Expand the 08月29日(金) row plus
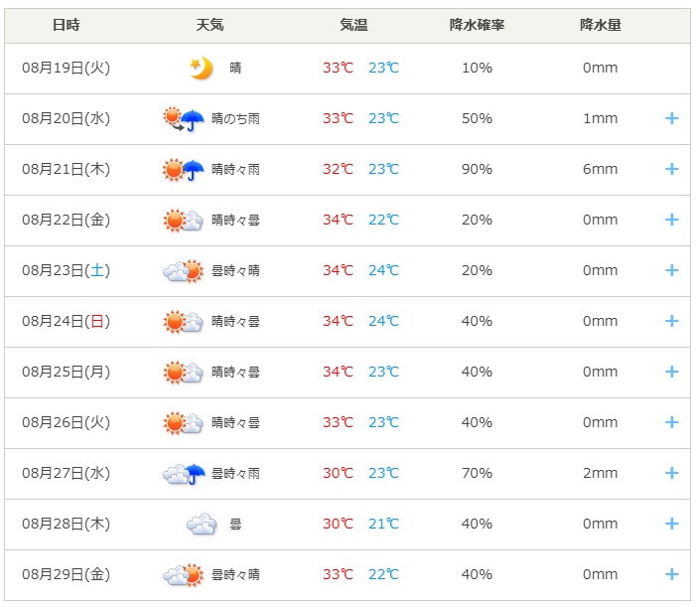Screen dimensions: 700x607 (x=672, y=574)
